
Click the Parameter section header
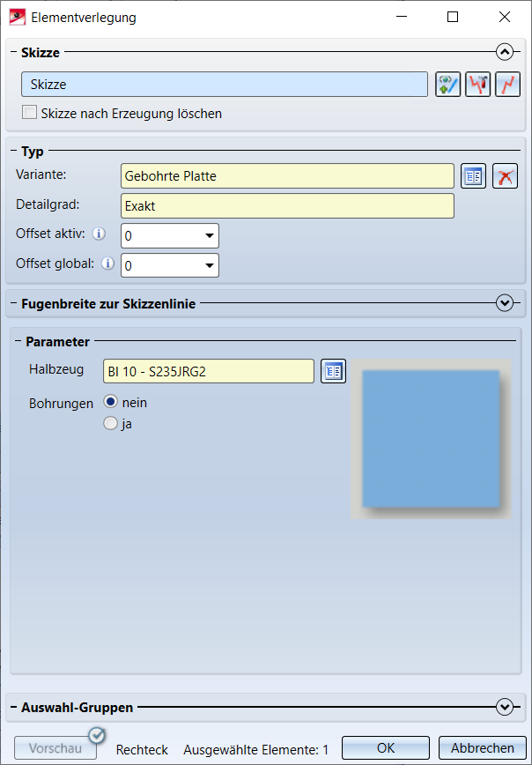(x=57, y=342)
